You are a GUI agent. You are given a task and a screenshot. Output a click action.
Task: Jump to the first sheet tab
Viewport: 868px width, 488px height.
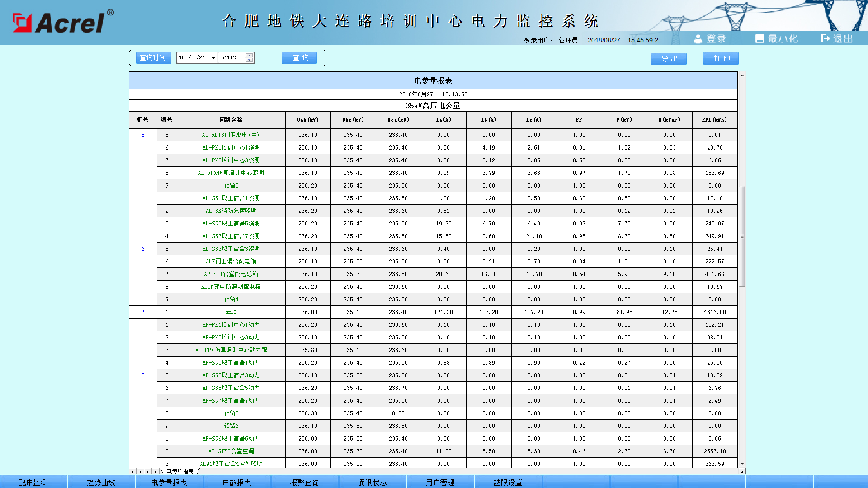[x=132, y=472]
